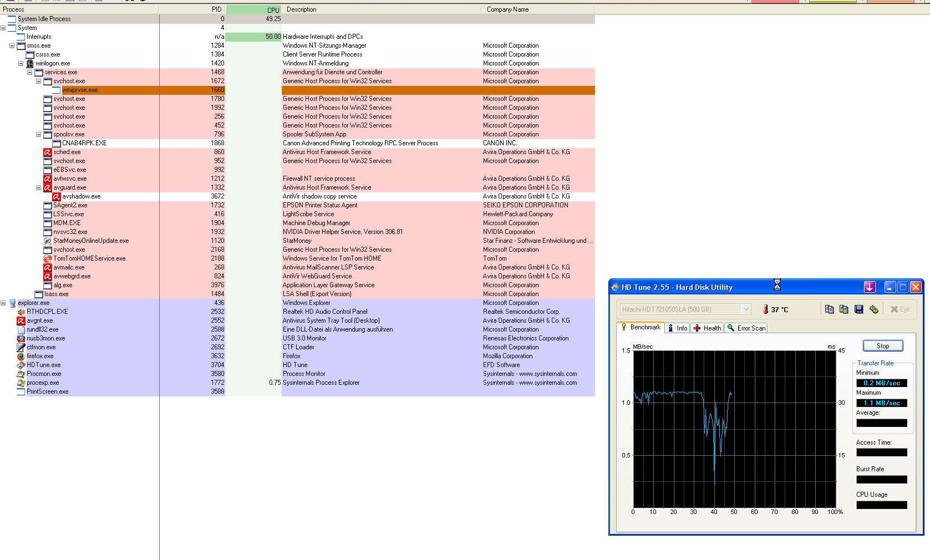Select the System Idle Process row

[297, 19]
